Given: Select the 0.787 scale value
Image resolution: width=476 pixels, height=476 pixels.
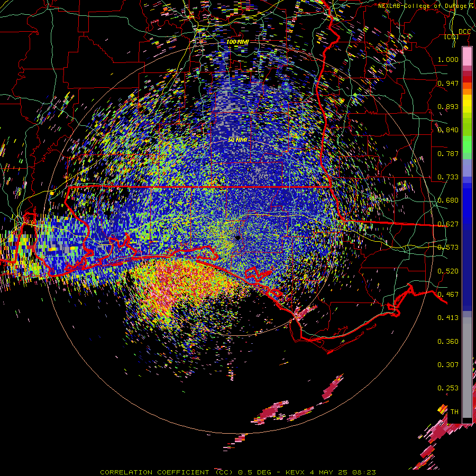Looking at the screenshot, I should click(x=448, y=153).
